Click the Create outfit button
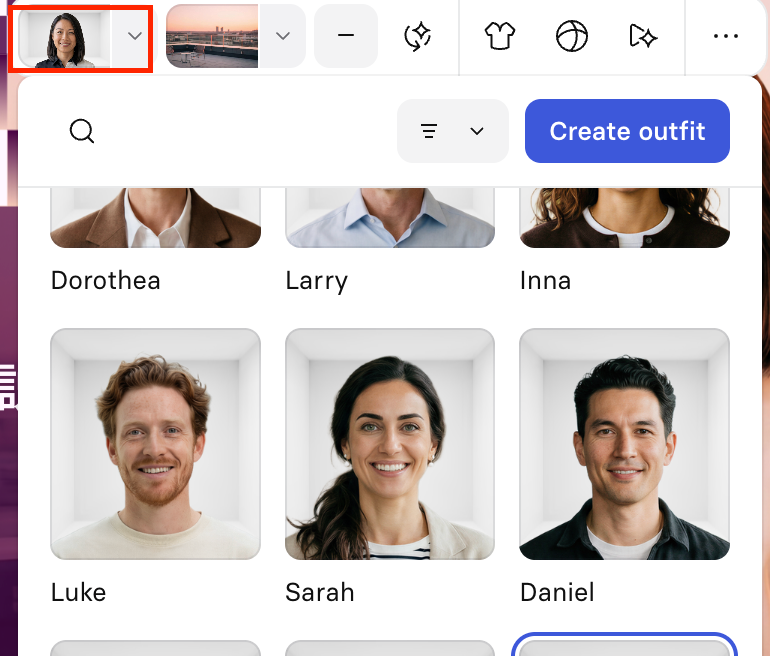The image size is (770, 656). [627, 131]
